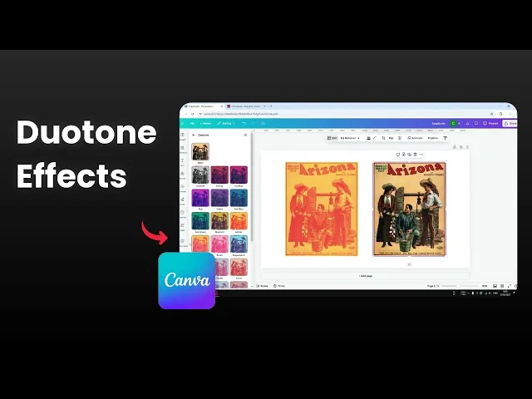Open the transparency icon in toolbar
Viewport: 532px width, 399px height.
tap(400, 138)
